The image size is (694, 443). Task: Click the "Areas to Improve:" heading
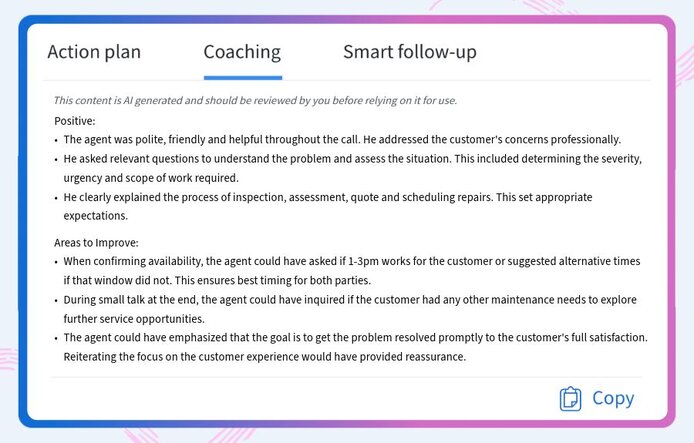(x=96, y=242)
